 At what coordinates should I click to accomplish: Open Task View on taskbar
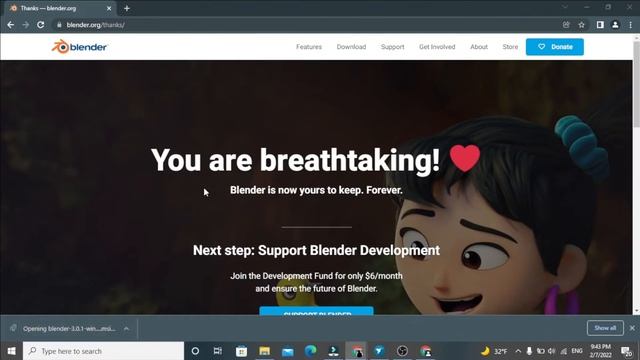[x=218, y=351]
